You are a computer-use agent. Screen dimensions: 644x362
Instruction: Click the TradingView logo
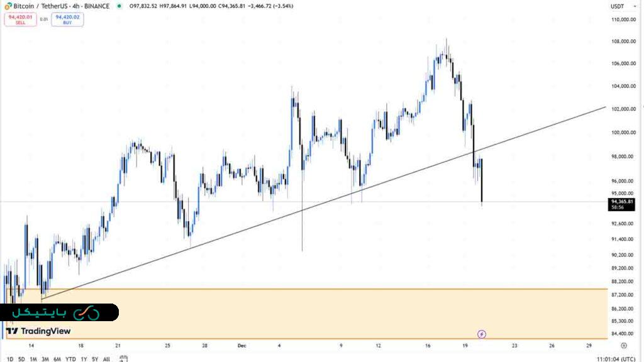[x=39, y=331]
